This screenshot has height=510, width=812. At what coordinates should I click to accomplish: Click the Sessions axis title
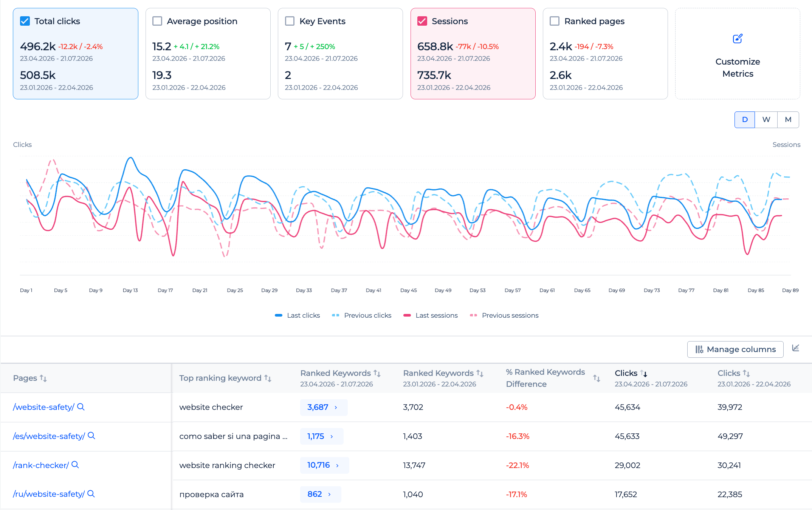786,145
